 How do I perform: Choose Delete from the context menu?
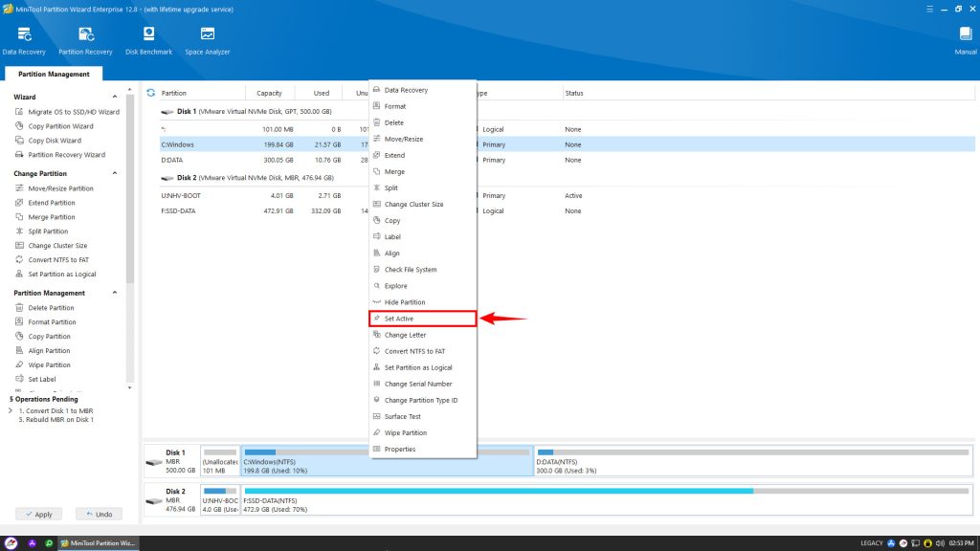click(x=422, y=122)
